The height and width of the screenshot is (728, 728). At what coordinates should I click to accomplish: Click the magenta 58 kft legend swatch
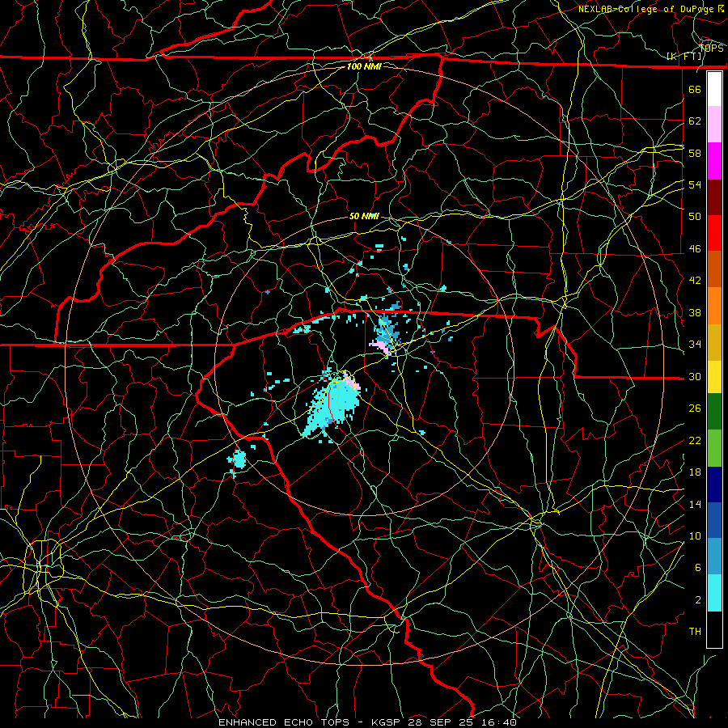(714, 161)
